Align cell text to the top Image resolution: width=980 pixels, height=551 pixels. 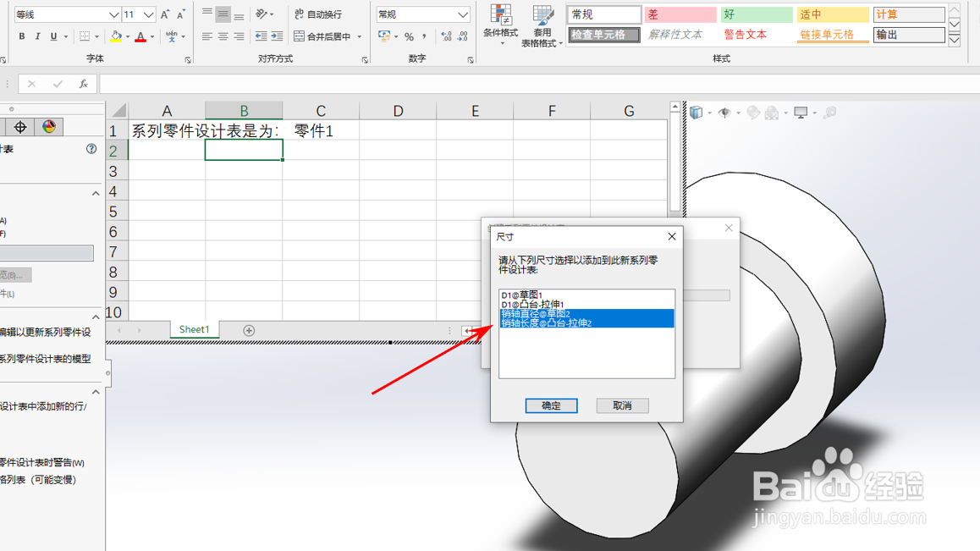pyautogui.click(x=206, y=14)
